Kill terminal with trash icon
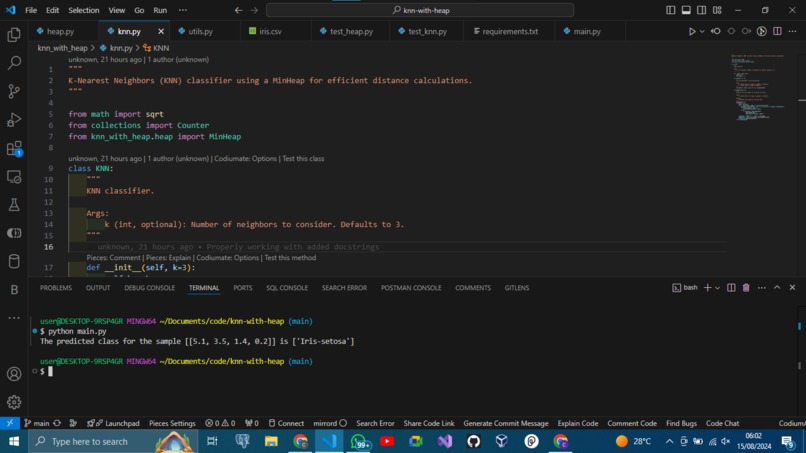The height and width of the screenshot is (453, 806). (746, 288)
